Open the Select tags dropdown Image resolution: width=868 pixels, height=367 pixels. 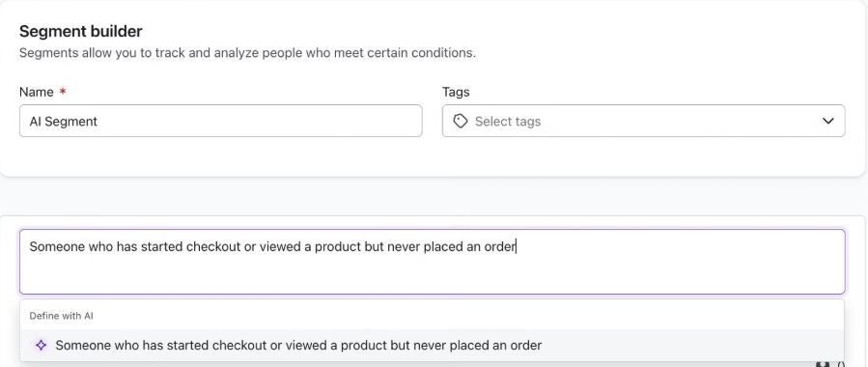coord(643,121)
